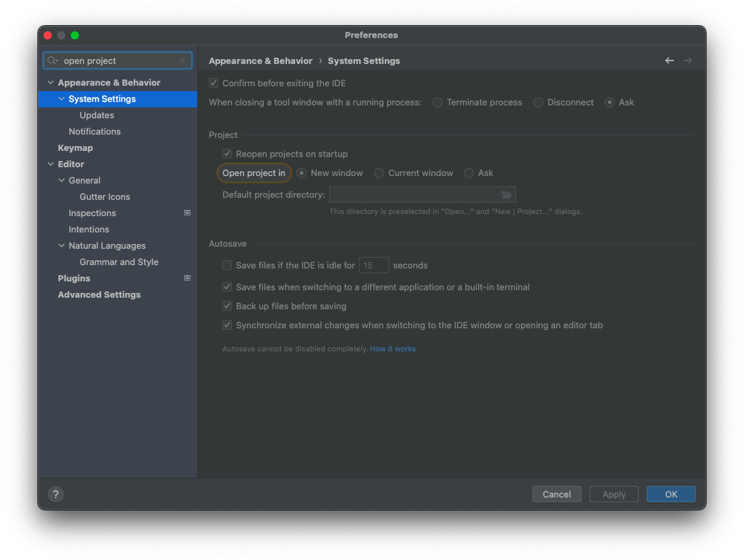Choose Ask for Open project in

pos(469,173)
